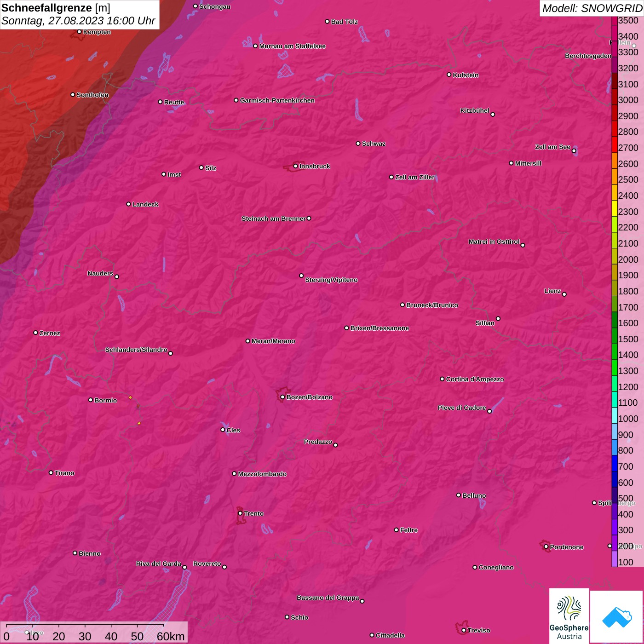
Task: Select the Innsbruck city marker
Action: [295, 166]
